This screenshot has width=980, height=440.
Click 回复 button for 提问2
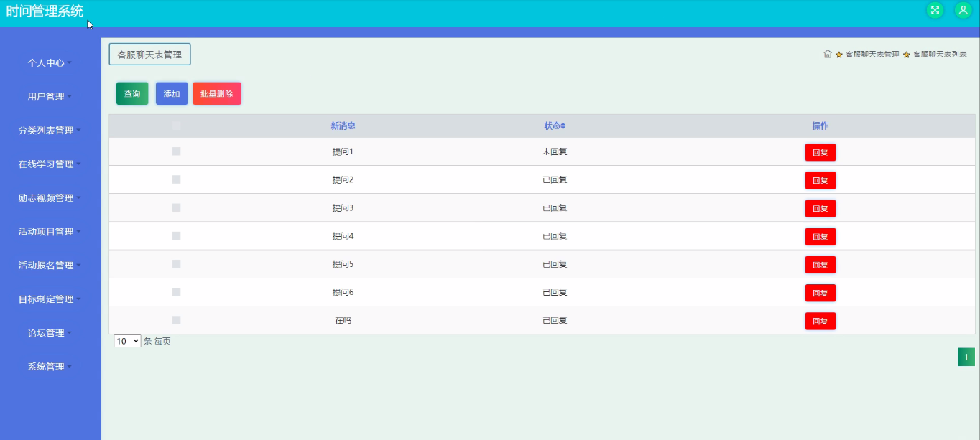[820, 180]
